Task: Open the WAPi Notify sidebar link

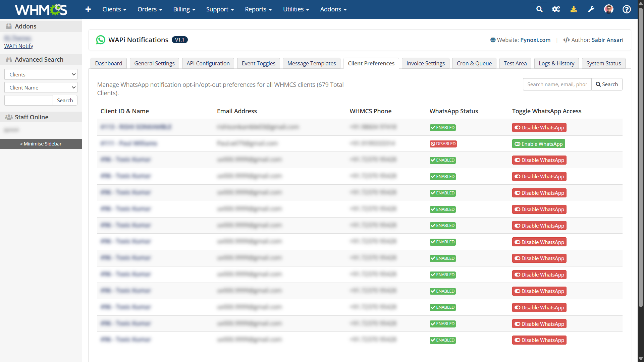Action: tap(19, 46)
